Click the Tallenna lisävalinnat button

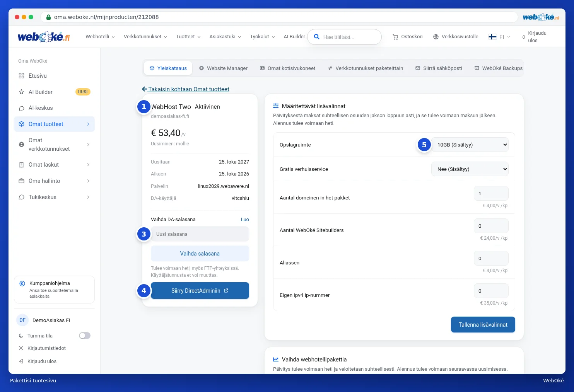click(x=483, y=325)
